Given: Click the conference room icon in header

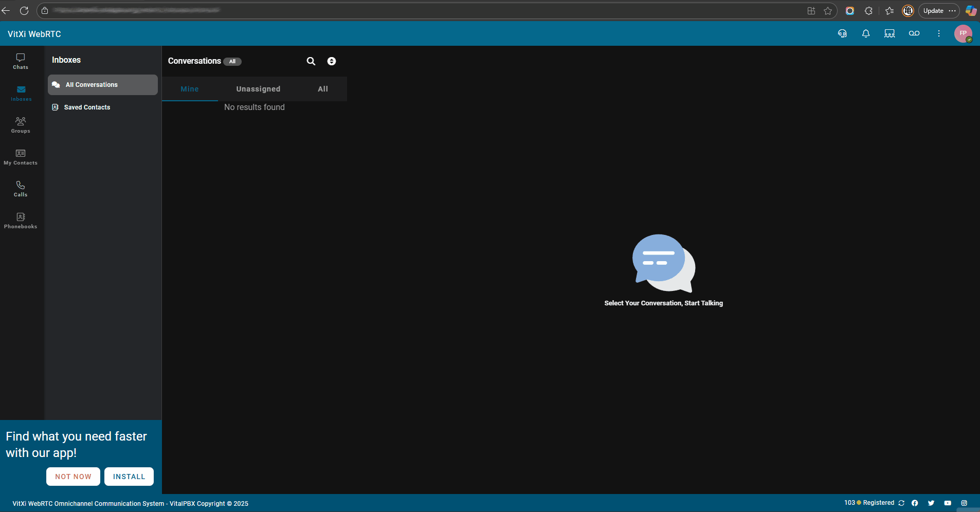Looking at the screenshot, I should pos(890,33).
